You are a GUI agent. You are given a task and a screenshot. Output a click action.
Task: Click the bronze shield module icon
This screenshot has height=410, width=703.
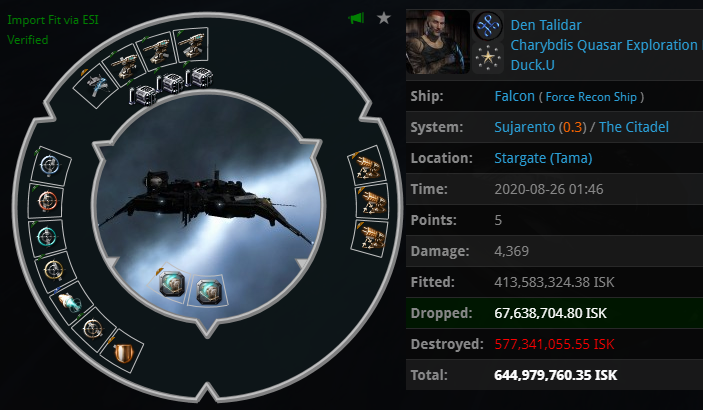point(124,353)
